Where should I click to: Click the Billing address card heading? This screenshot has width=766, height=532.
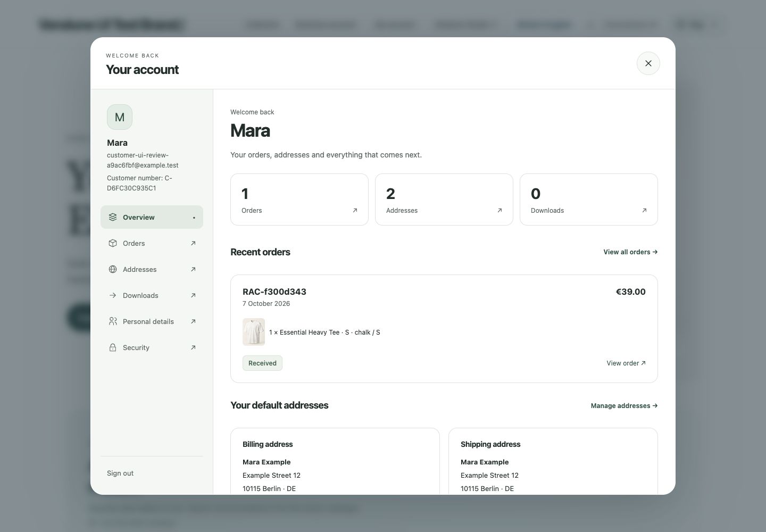click(268, 444)
